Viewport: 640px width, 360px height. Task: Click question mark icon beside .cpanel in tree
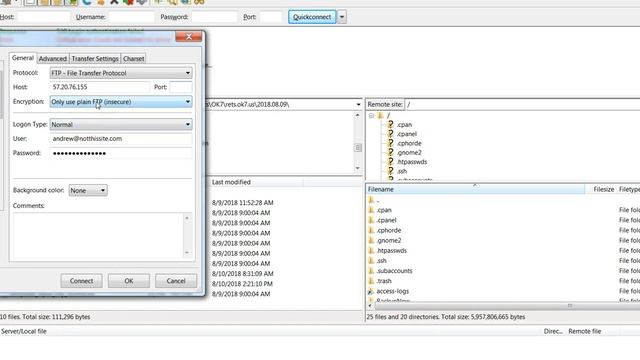[x=391, y=134]
